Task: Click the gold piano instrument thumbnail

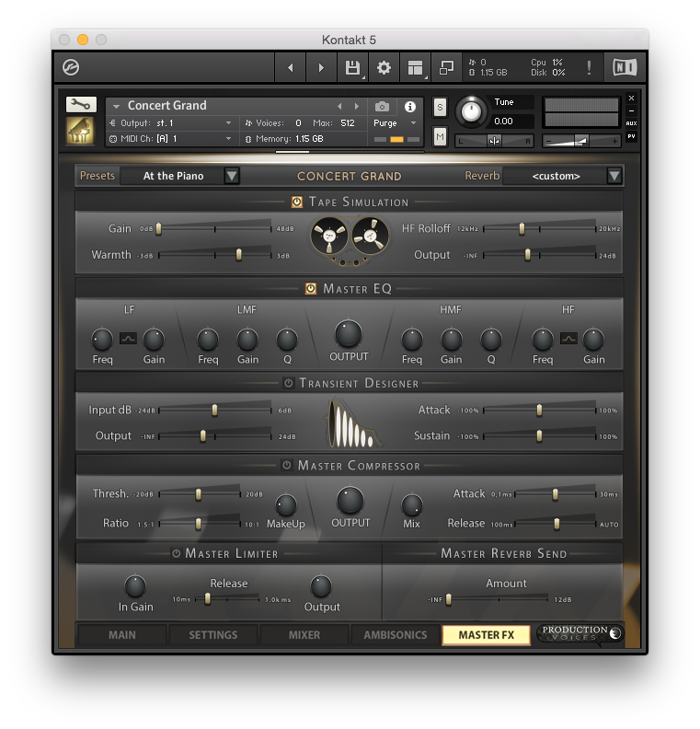Action: click(x=80, y=131)
